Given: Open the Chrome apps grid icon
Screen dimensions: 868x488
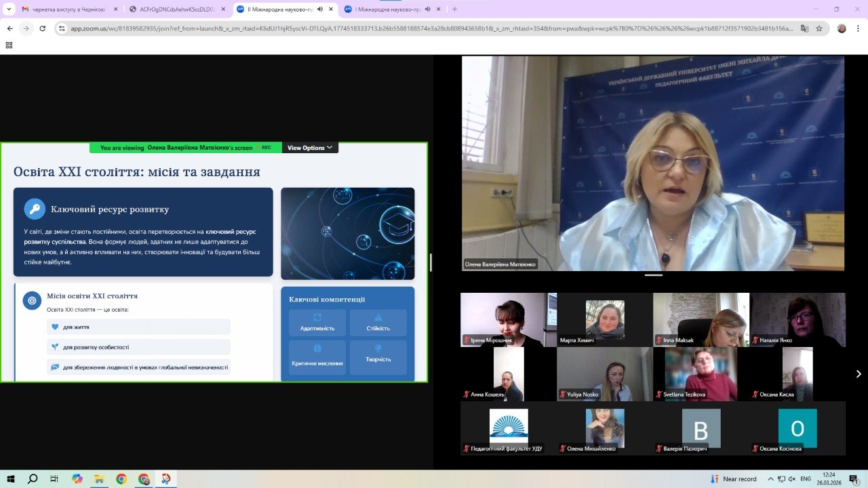Looking at the screenshot, I should tap(9, 45).
